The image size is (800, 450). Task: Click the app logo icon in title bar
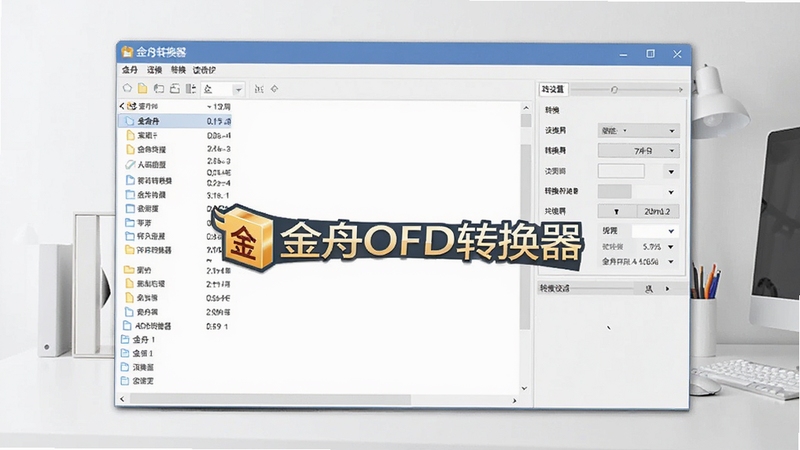pyautogui.click(x=127, y=52)
